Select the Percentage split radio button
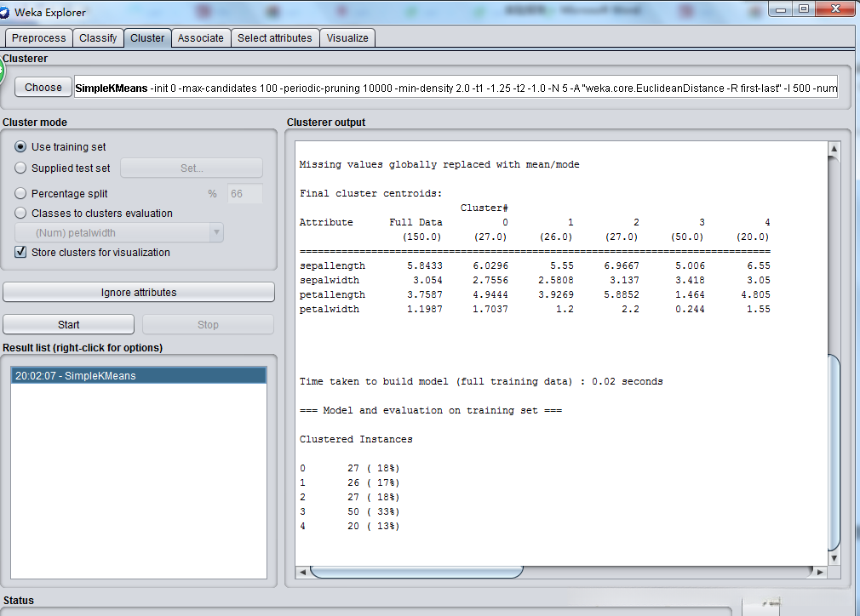Screen dimensions: 860x616 (21, 194)
